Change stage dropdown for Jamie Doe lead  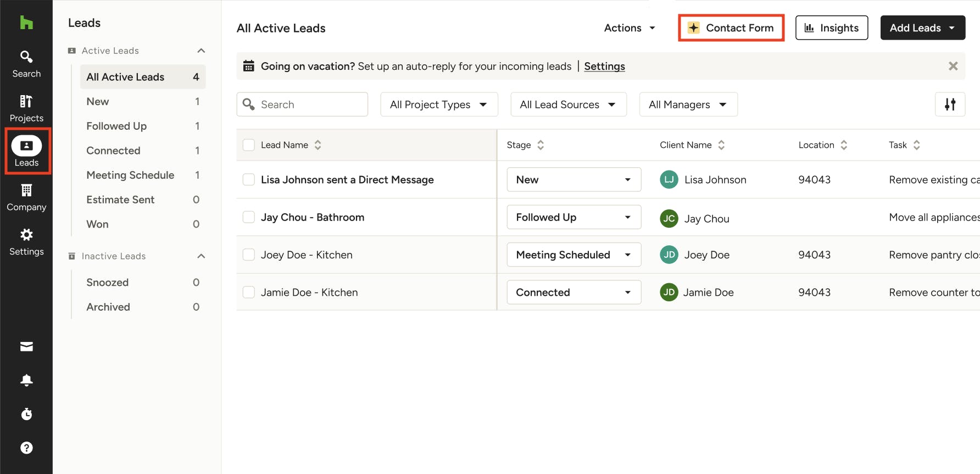(573, 293)
